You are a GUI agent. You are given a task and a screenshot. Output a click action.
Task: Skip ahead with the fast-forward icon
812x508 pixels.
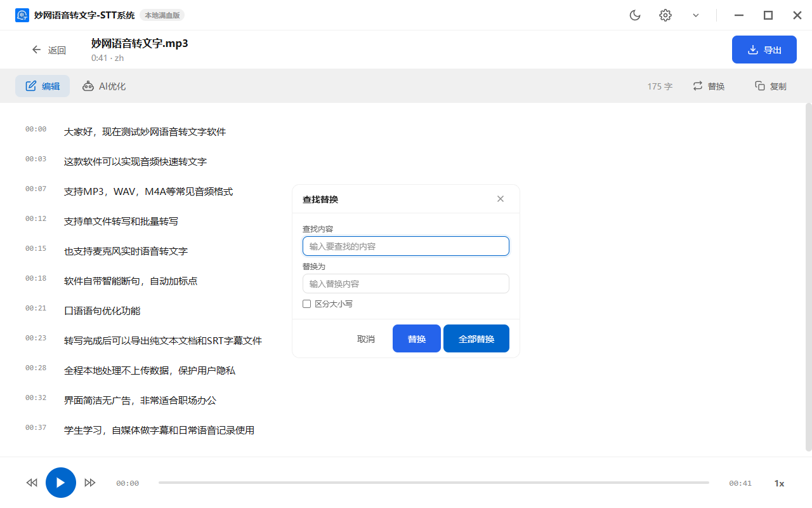pyautogui.click(x=90, y=483)
